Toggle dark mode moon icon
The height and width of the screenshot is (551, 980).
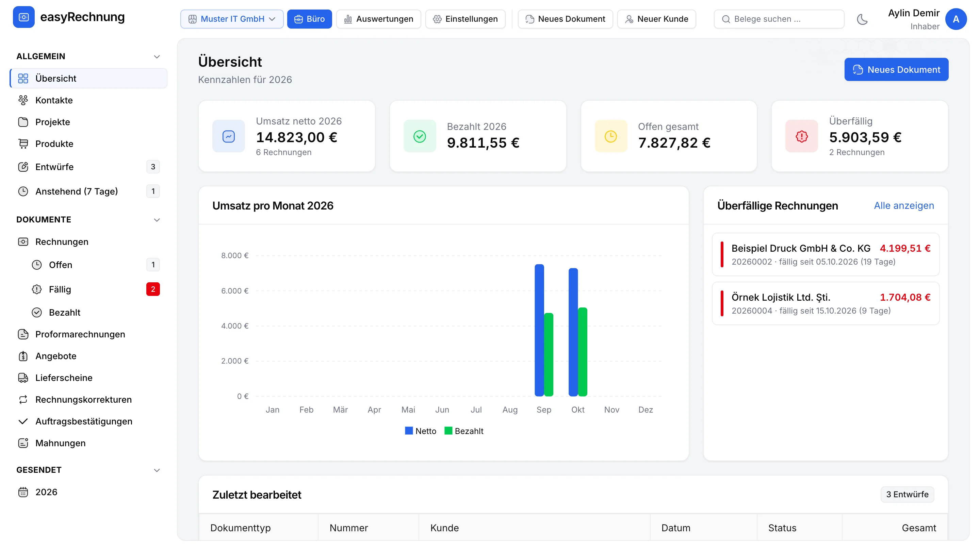click(862, 19)
